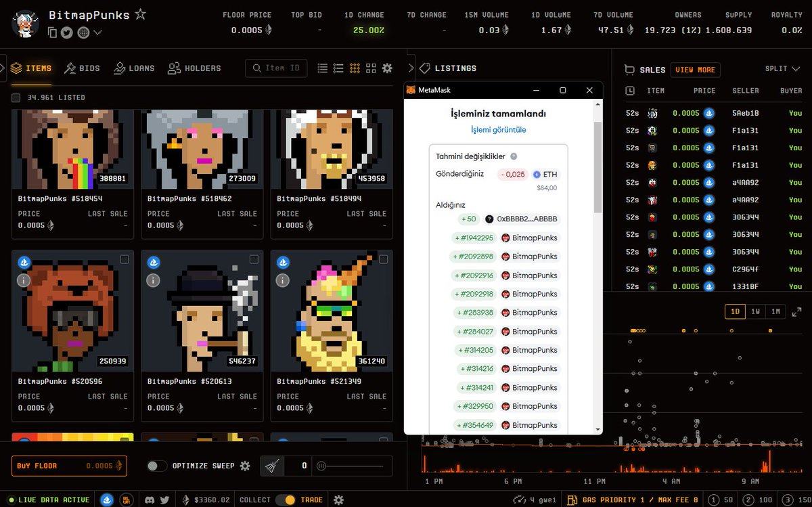
Task: Toggle the Collect / Trade switch
Action: tap(286, 500)
